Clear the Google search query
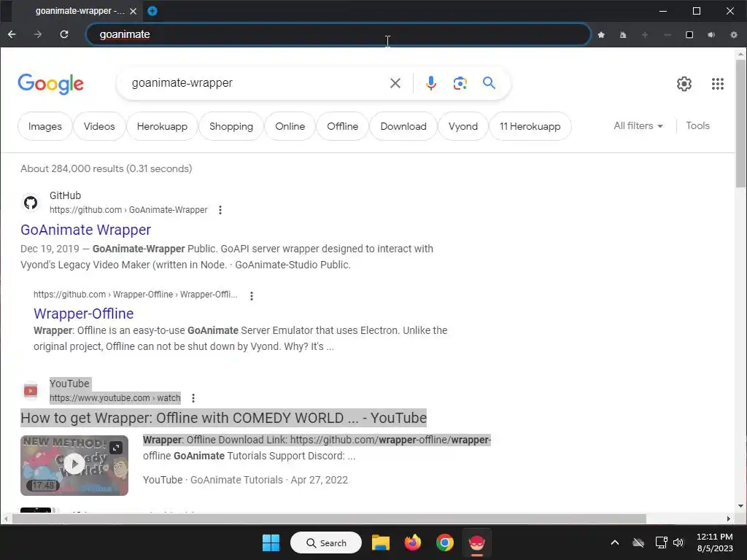Image resolution: width=747 pixels, height=560 pixels. click(x=395, y=83)
